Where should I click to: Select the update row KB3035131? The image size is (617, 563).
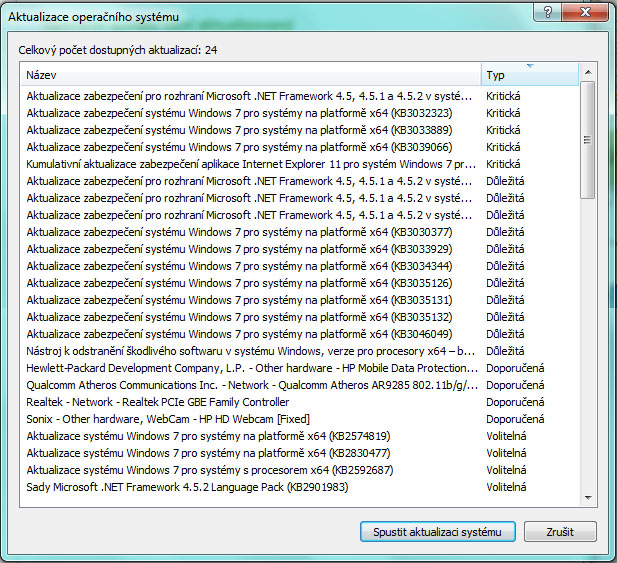coord(300,300)
